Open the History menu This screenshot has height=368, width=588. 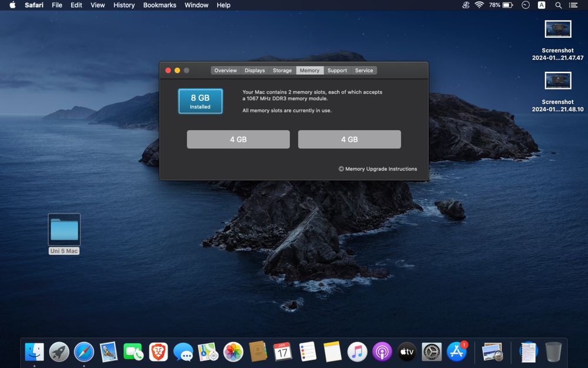coord(124,5)
